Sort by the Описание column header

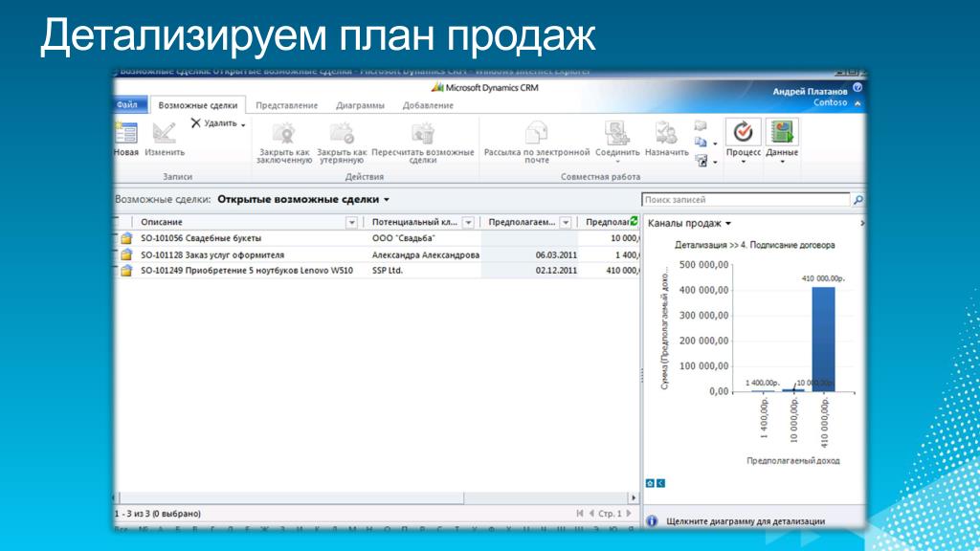click(x=161, y=222)
